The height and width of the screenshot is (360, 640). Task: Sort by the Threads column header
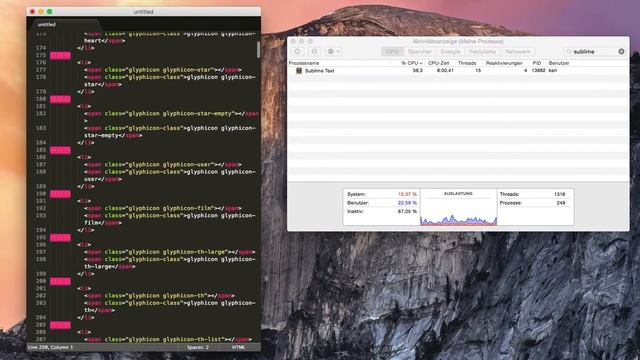pyautogui.click(x=468, y=63)
